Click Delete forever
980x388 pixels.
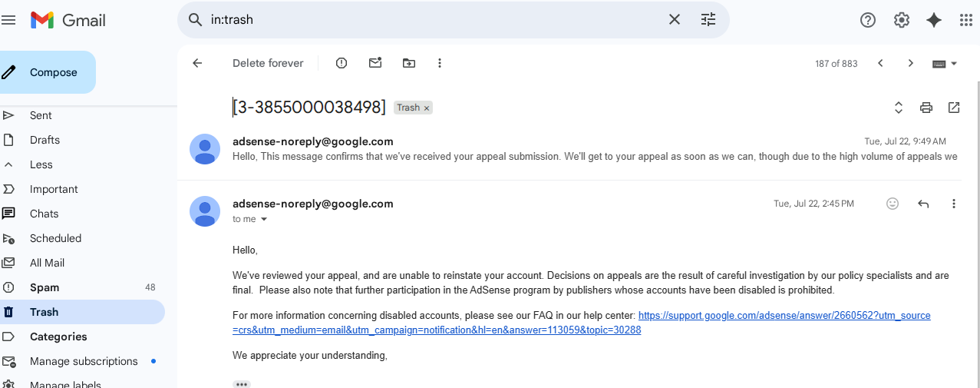pos(268,63)
